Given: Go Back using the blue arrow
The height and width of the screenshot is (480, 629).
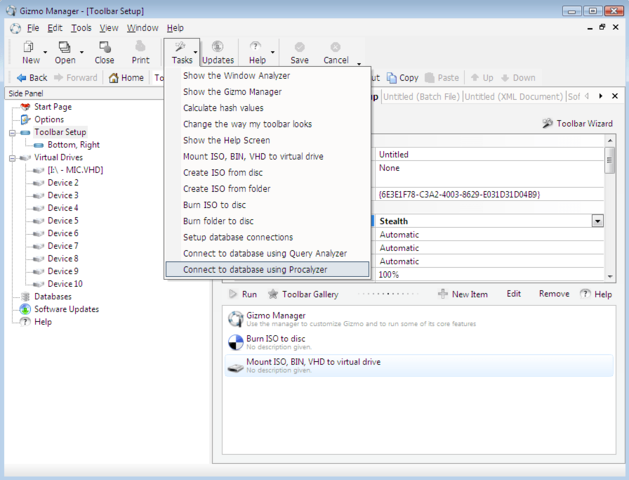Looking at the screenshot, I should (21, 78).
